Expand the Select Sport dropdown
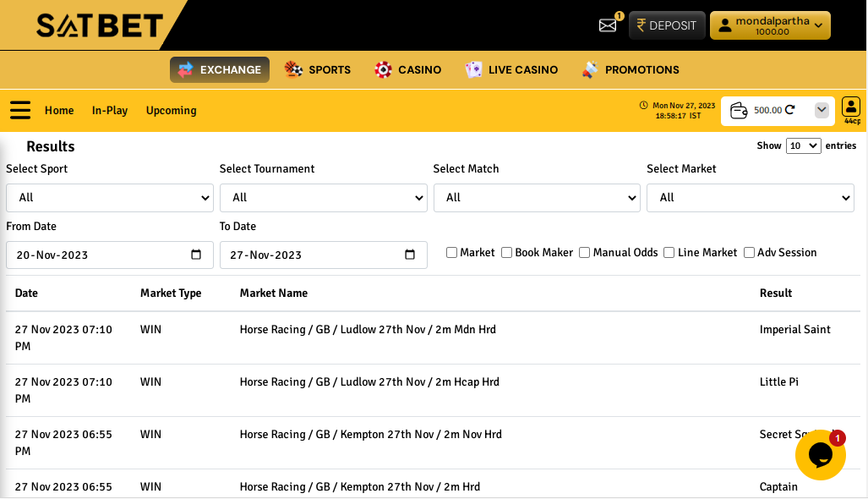868x499 pixels. pos(110,198)
